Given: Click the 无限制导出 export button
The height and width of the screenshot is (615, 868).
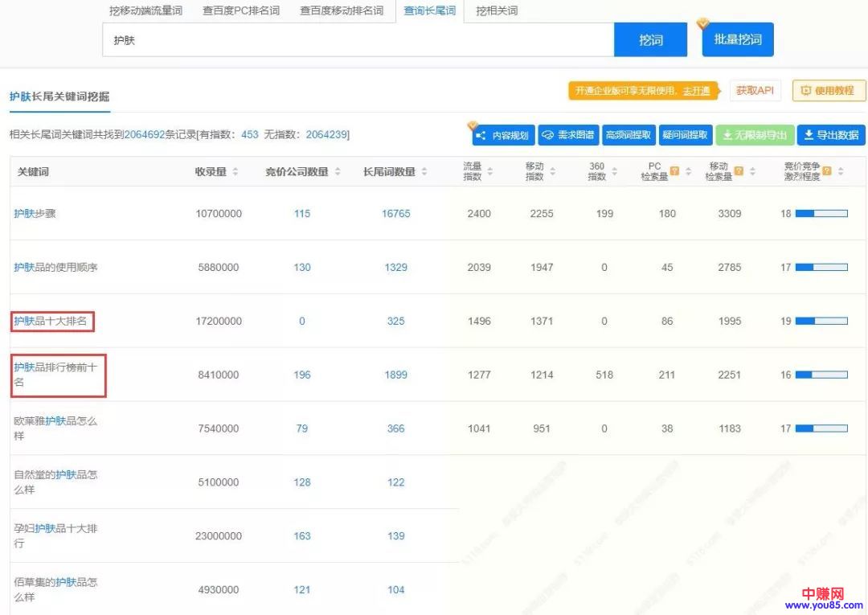Looking at the screenshot, I should click(x=755, y=135).
